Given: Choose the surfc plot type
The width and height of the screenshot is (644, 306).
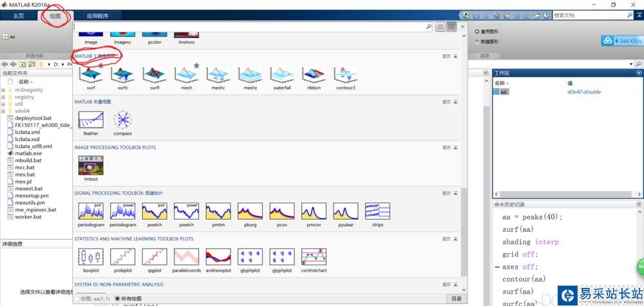Looking at the screenshot, I should [123, 74].
